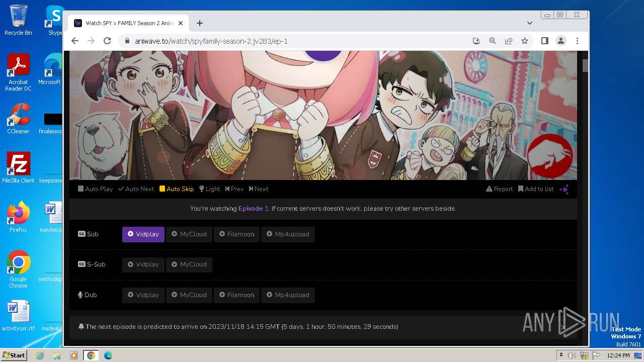Reload the current page

coord(107,41)
